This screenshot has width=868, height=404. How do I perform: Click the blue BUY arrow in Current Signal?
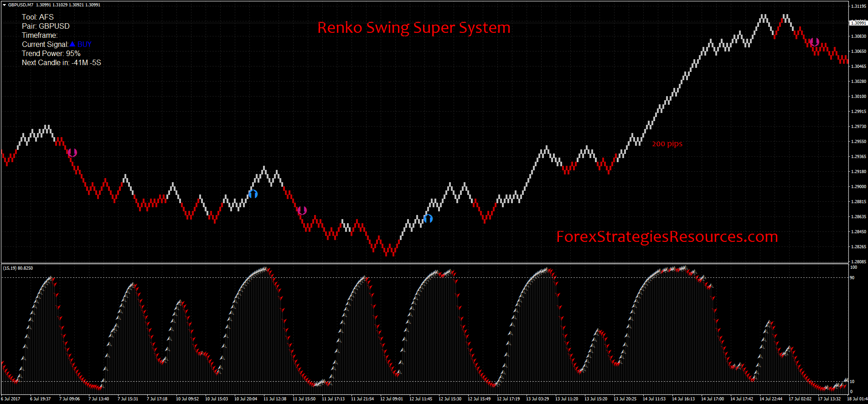(x=72, y=44)
